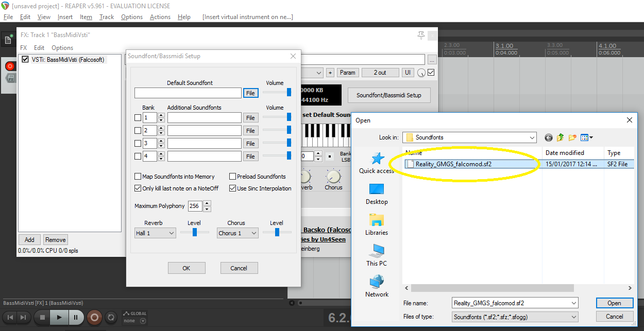The width and height of the screenshot is (644, 331).
Task: Open Options menu in FX window
Action: (x=62, y=48)
